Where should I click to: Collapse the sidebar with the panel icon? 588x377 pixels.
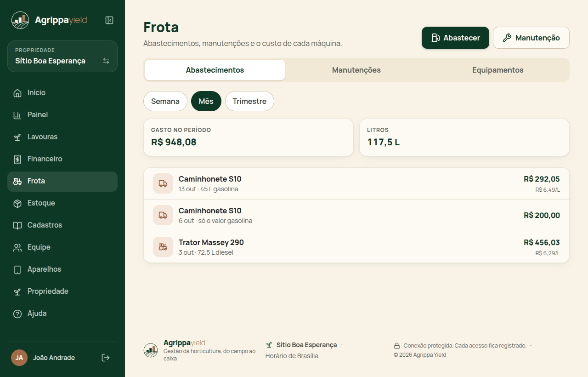pos(109,20)
